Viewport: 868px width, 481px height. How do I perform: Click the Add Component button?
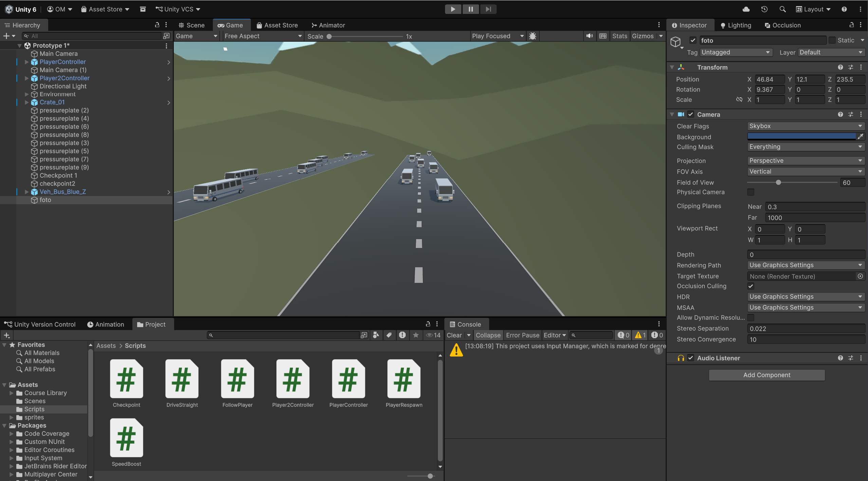(x=767, y=375)
